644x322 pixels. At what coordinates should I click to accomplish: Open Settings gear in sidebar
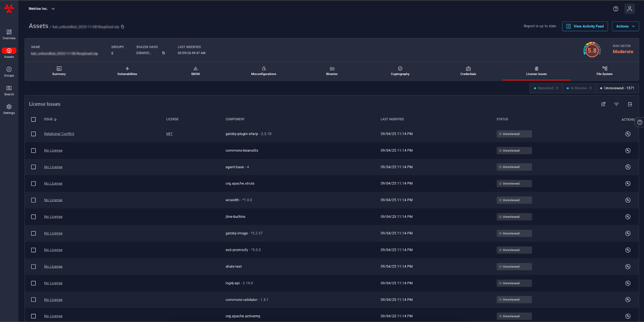[x=9, y=109]
